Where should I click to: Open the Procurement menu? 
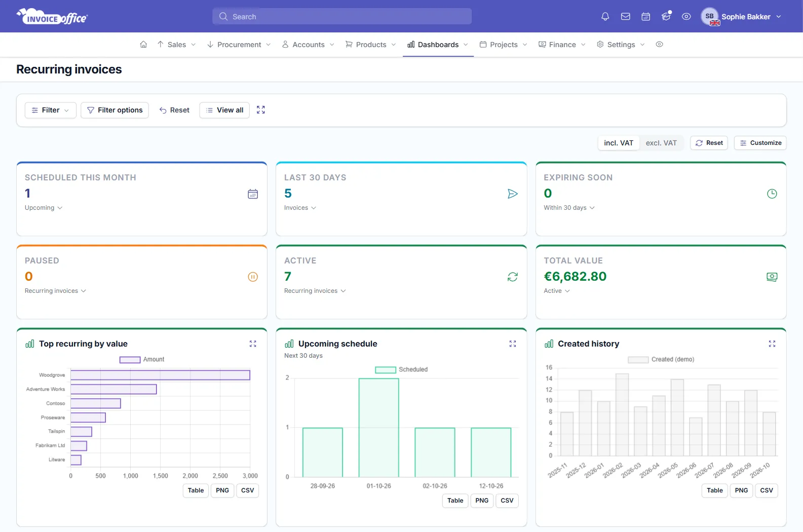click(239, 45)
